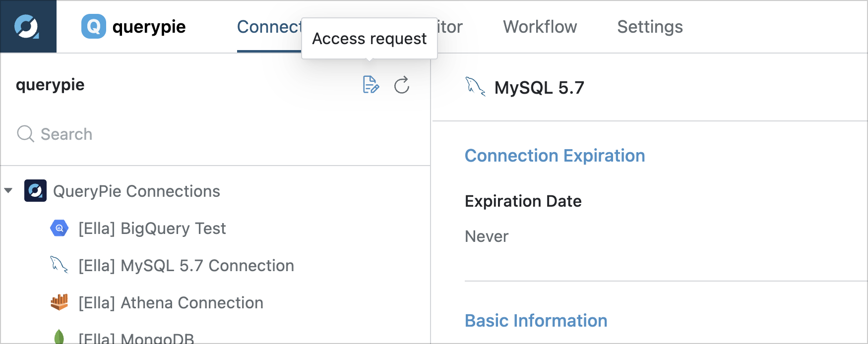Focus the Search input field
Screen dimensions: 868x344
[215, 134]
